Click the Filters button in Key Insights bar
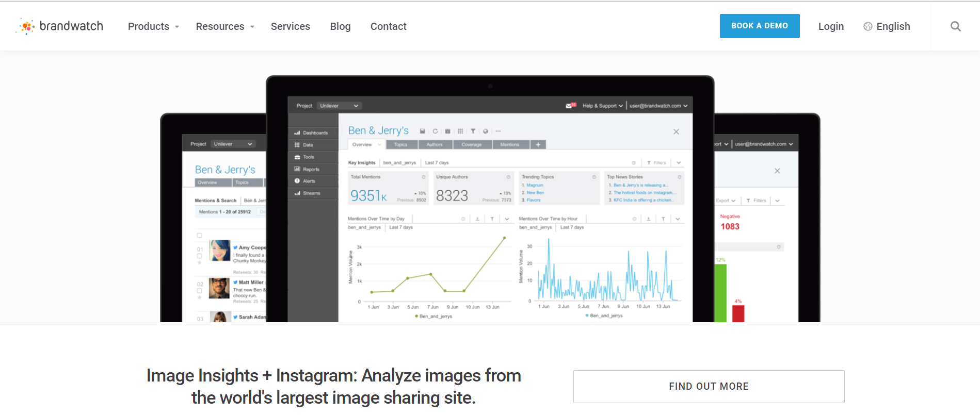The image size is (980, 415). (656, 163)
